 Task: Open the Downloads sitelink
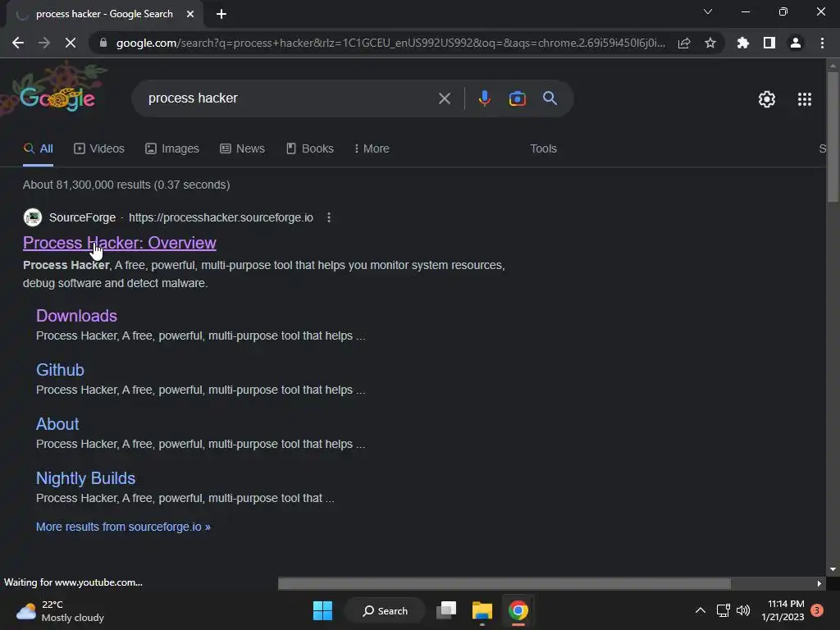point(76,316)
